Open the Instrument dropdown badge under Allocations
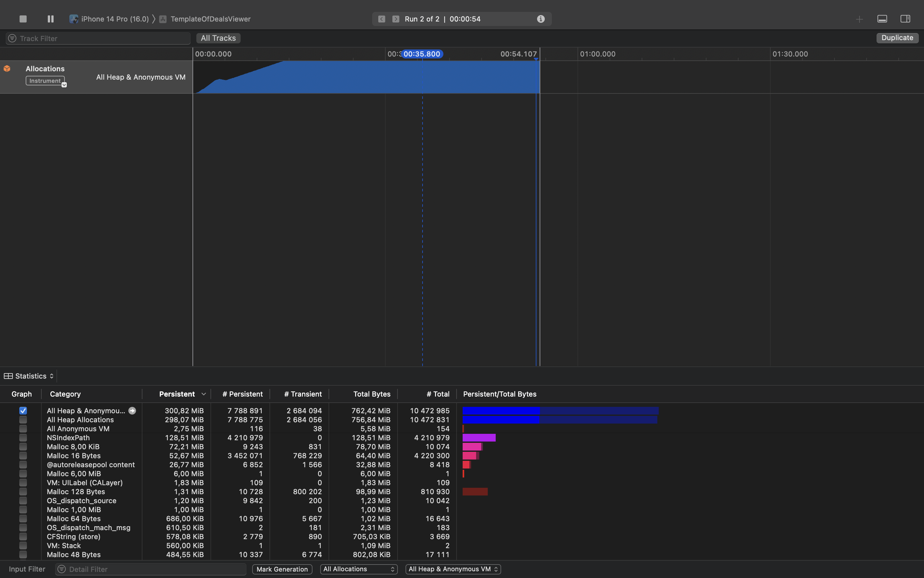 pyautogui.click(x=46, y=81)
